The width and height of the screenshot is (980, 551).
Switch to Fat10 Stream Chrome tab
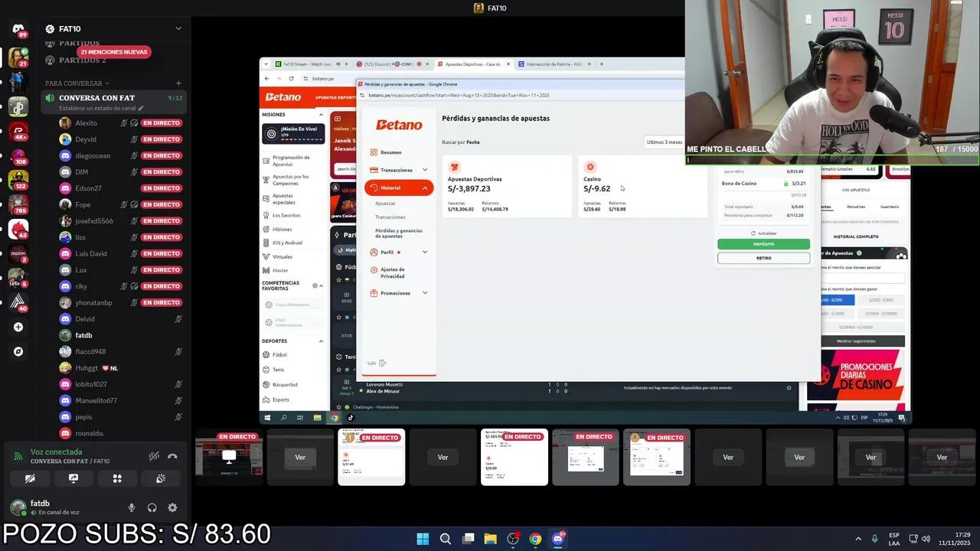[x=307, y=64]
